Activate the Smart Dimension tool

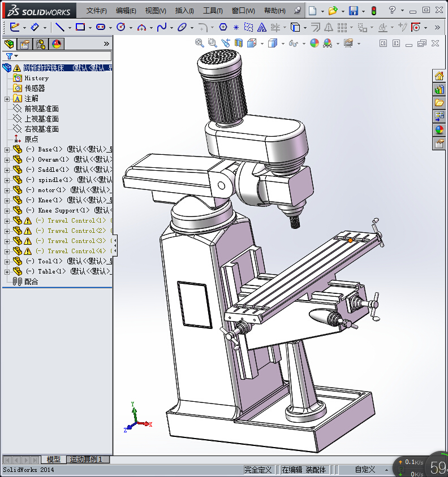(35, 27)
